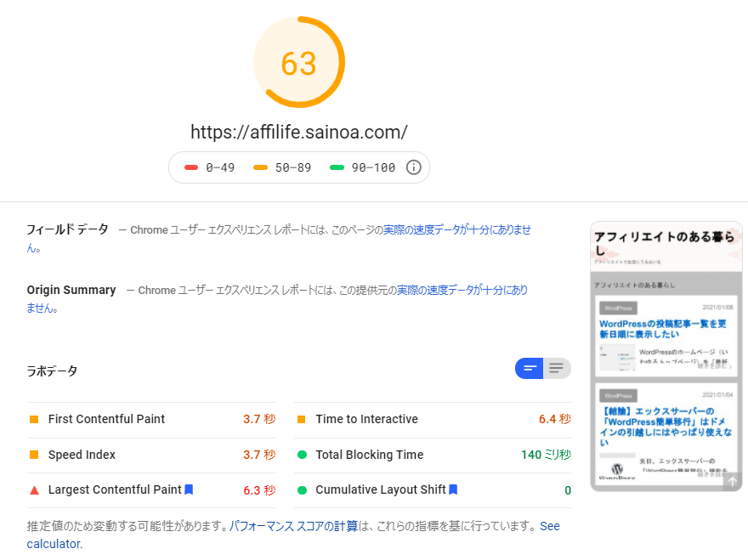Click the 2021/01/08 date in the preview
The height and width of the screenshot is (560, 748).
tap(717, 307)
